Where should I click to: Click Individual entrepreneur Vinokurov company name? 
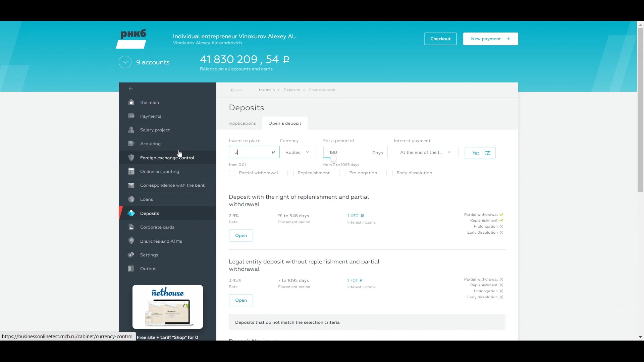pos(235,36)
